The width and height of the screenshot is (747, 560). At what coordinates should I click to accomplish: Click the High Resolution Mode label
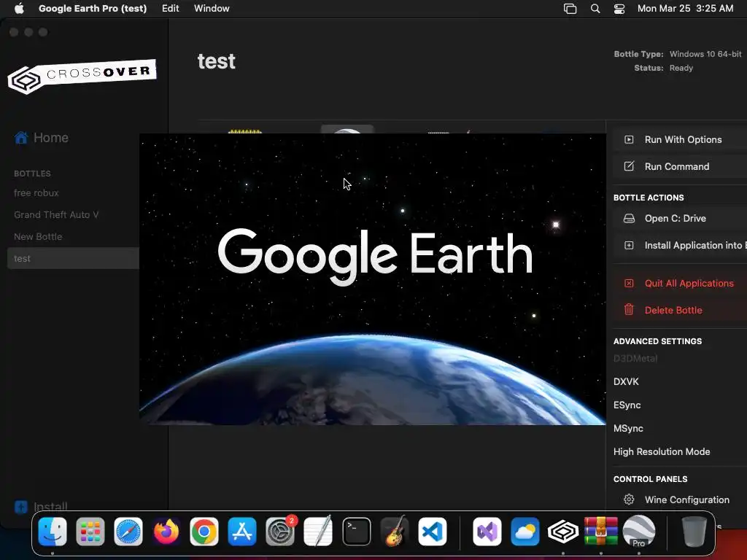[x=662, y=451]
